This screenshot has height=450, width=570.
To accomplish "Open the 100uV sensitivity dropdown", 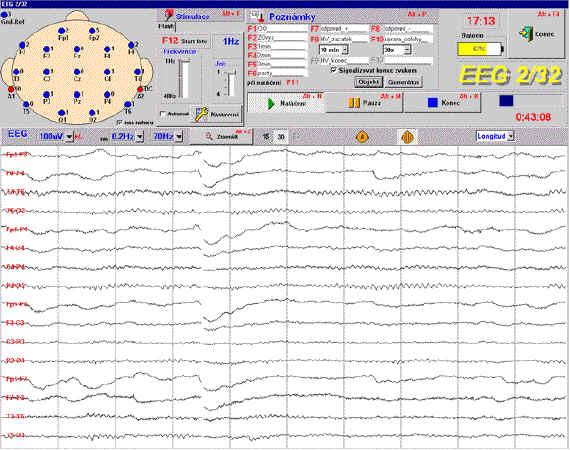I will coord(69,137).
